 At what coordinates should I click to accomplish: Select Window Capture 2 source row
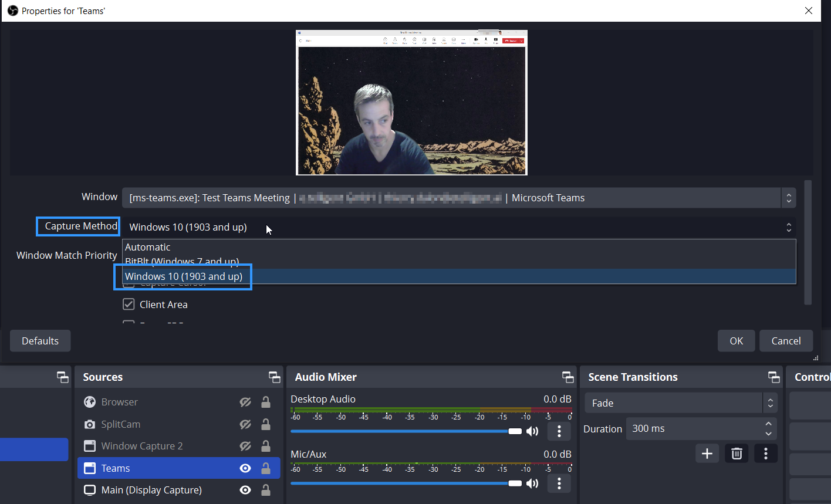pyautogui.click(x=178, y=446)
